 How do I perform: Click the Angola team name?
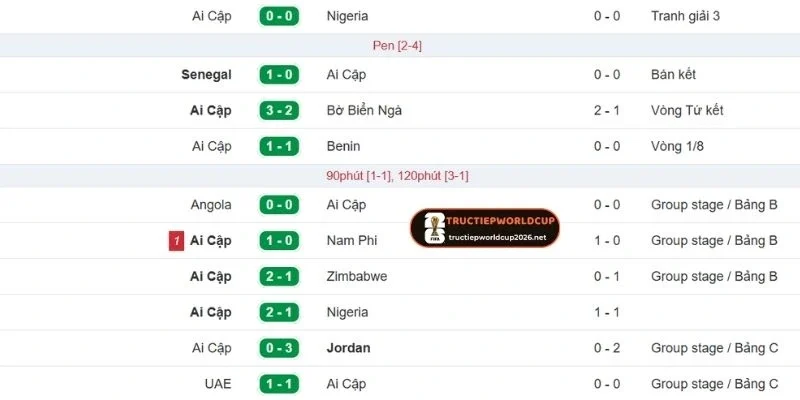tap(210, 204)
